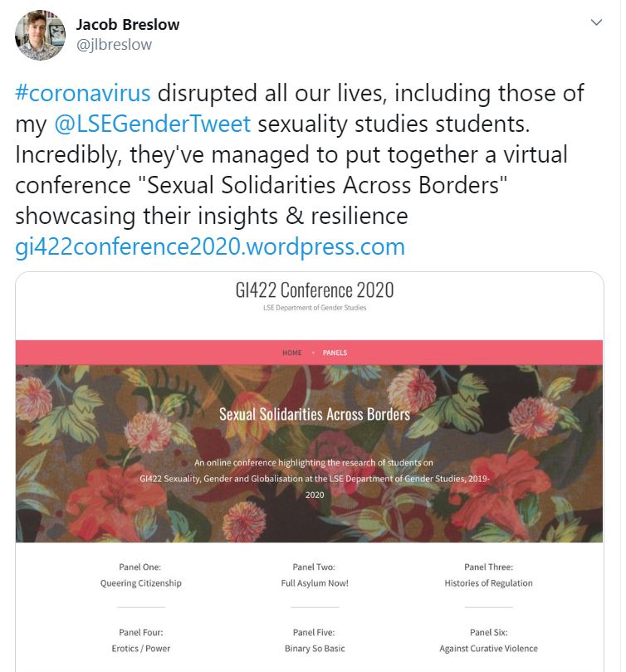Select the HOME menu item
626x672 pixels.
point(292,353)
